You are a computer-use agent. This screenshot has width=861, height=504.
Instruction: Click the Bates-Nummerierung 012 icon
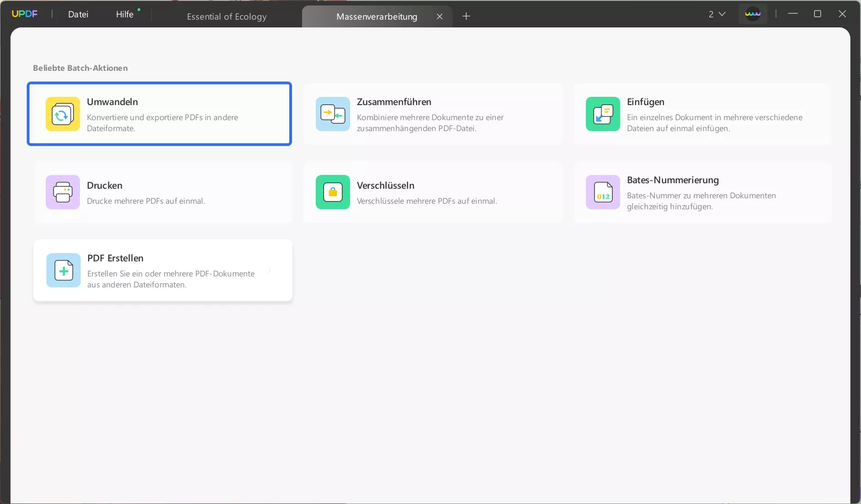[603, 192]
